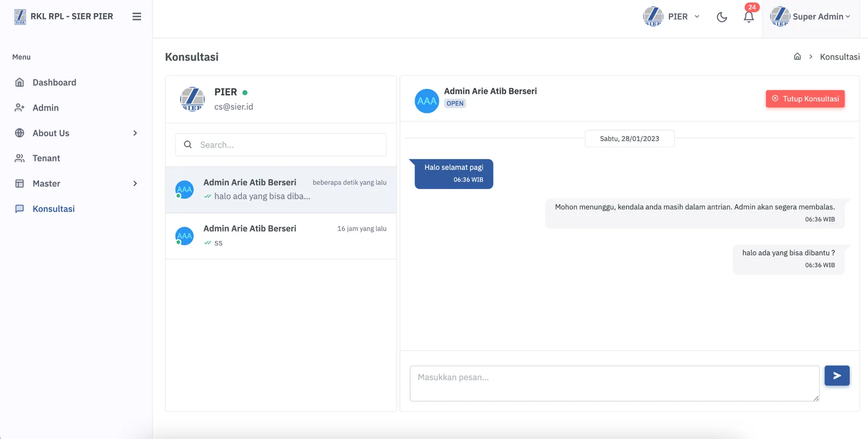The image size is (868, 439).
Task: Open PIER site selector dropdown
Action: (671, 17)
